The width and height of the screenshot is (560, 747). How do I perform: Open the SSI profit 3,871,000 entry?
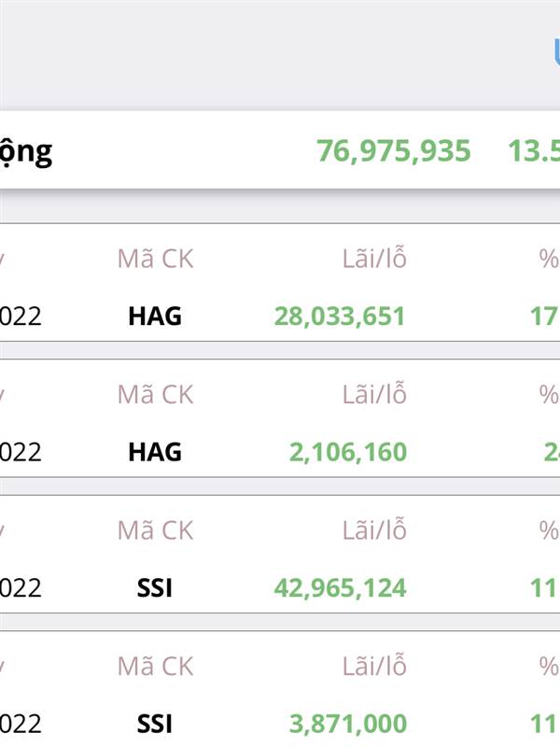348,724
